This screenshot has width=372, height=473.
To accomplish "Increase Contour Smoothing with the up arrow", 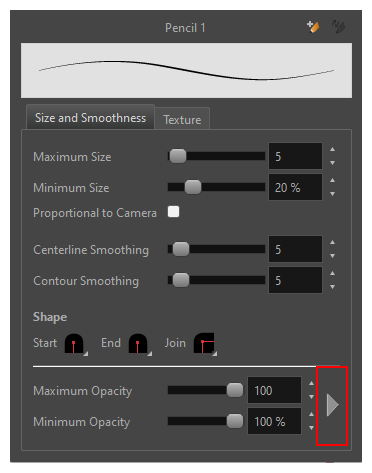I will 332,273.
